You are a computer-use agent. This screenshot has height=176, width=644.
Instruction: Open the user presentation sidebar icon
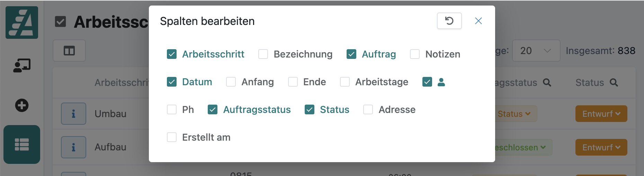click(x=22, y=65)
